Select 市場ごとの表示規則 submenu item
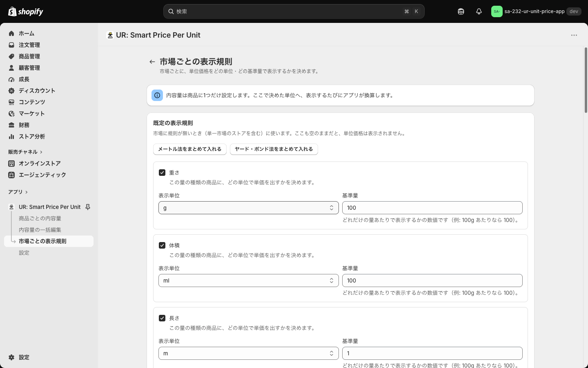The image size is (588, 368). click(49, 241)
